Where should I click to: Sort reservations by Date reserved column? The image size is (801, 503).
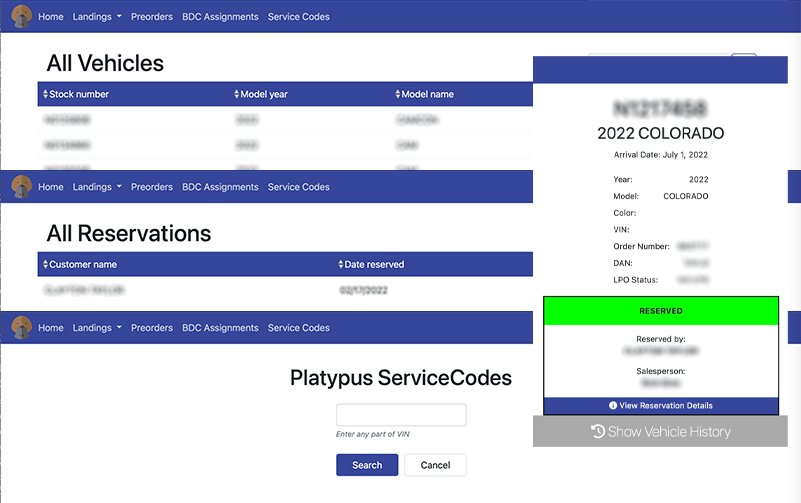pyautogui.click(x=372, y=264)
